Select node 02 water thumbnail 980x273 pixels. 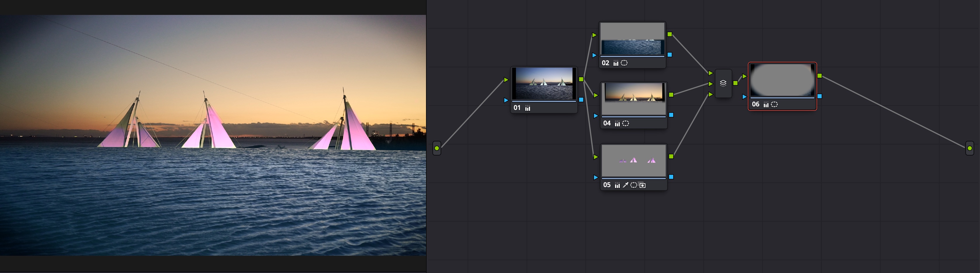coord(632,39)
